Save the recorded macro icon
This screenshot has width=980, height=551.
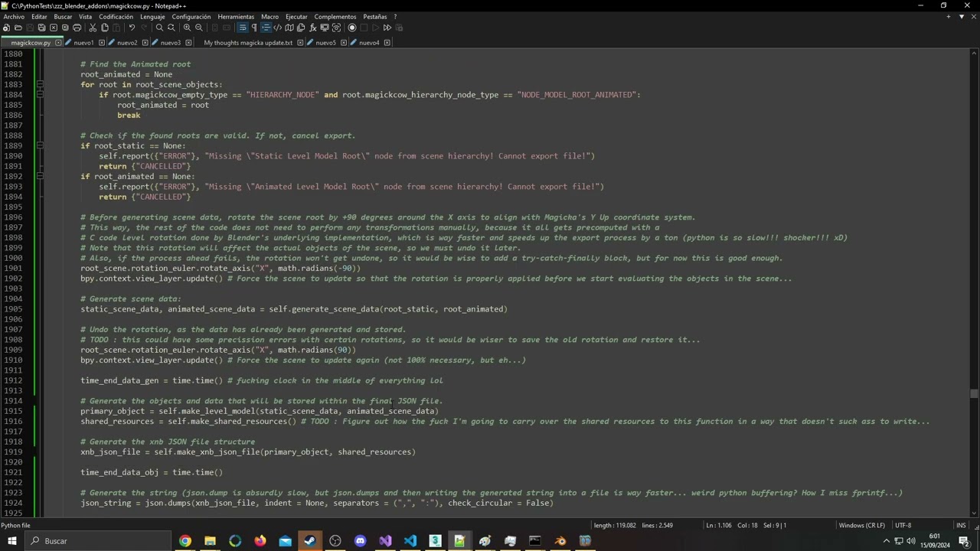(399, 28)
